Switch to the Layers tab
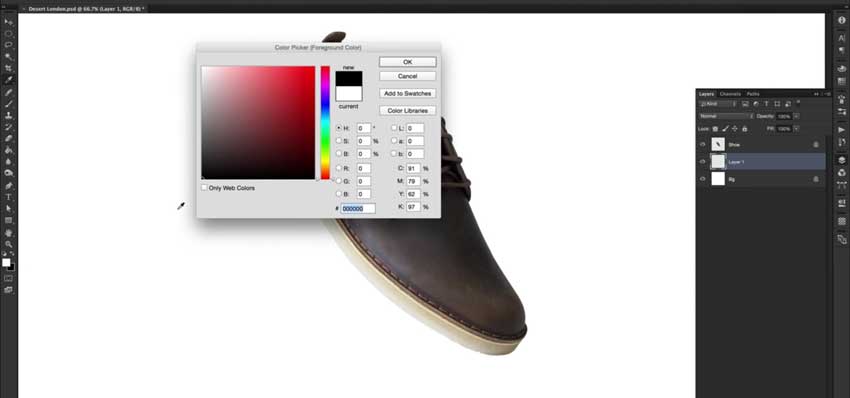The width and height of the screenshot is (850, 398). click(706, 94)
